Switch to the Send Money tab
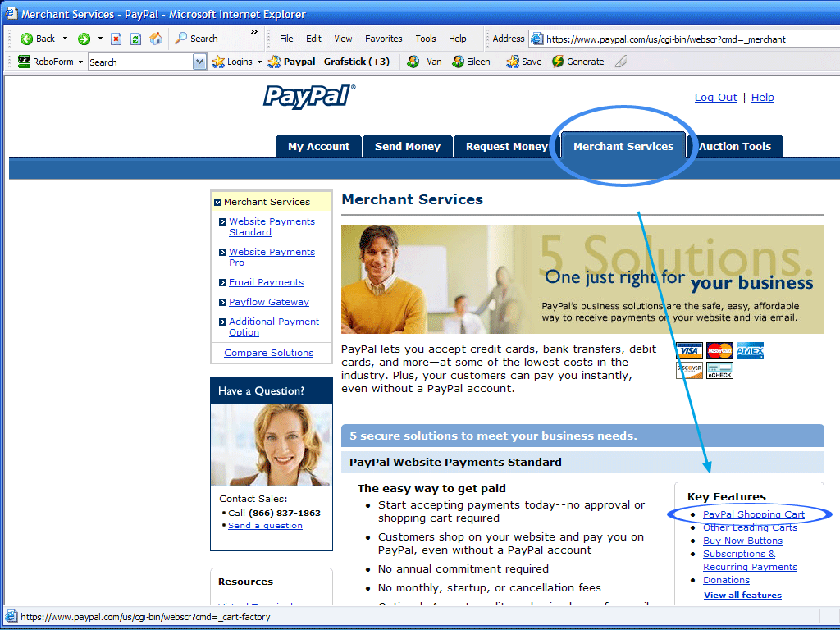This screenshot has height=630, width=840. (x=408, y=147)
